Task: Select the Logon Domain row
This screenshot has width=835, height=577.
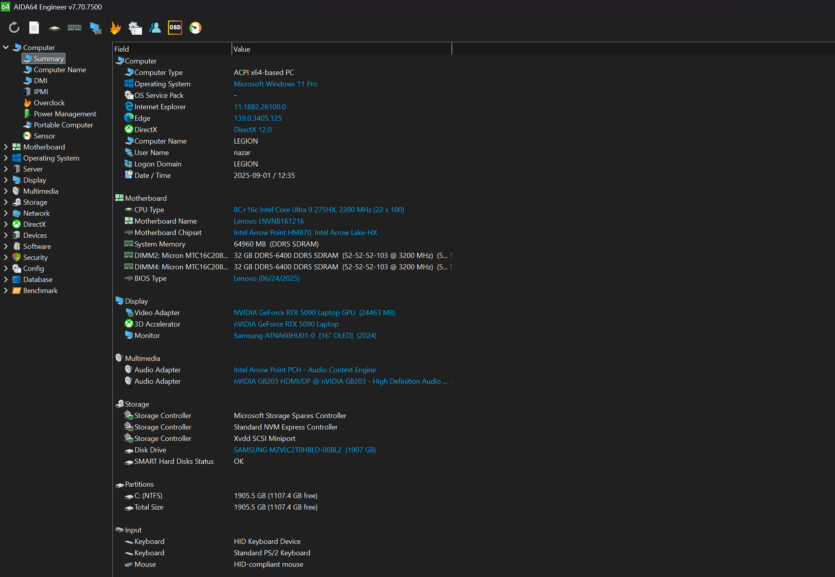Action: (x=282, y=164)
